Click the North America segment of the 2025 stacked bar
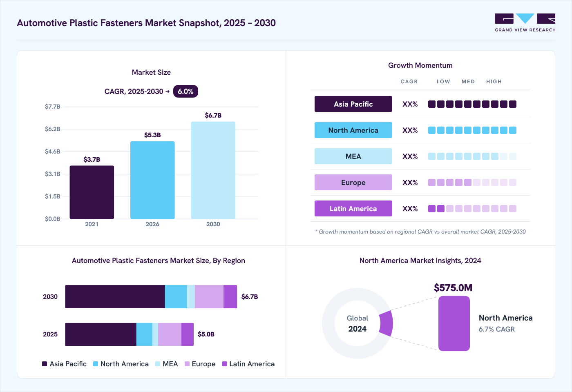 pyautogui.click(x=144, y=334)
